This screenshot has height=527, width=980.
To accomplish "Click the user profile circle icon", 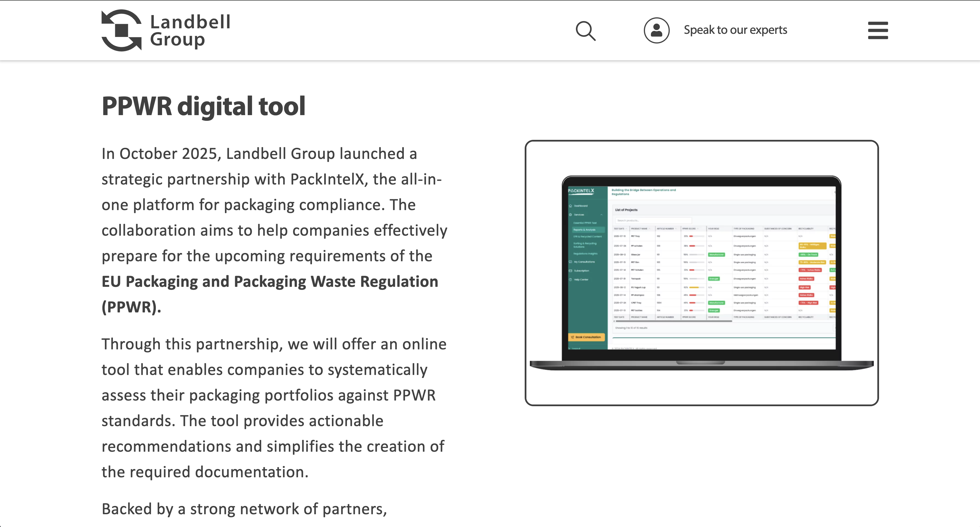I will (656, 30).
